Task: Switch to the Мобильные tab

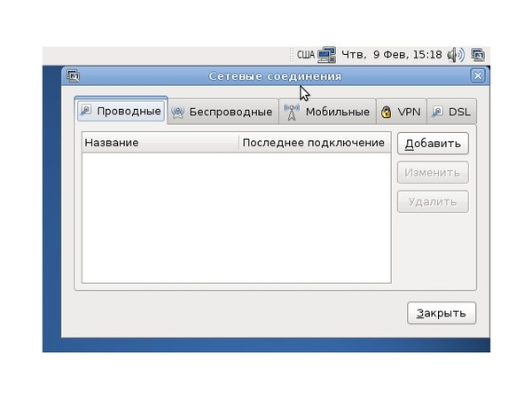Action: click(327, 112)
